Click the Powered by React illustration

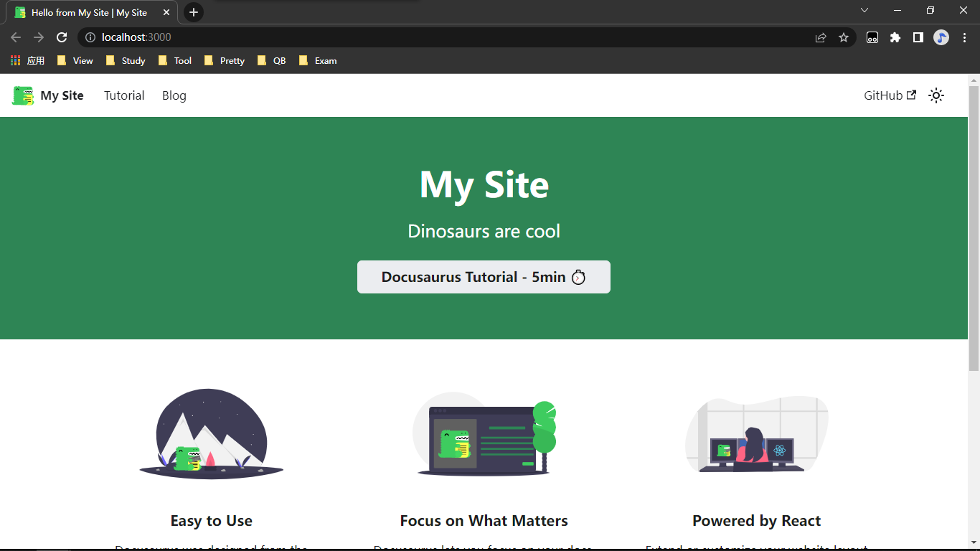pos(757,434)
